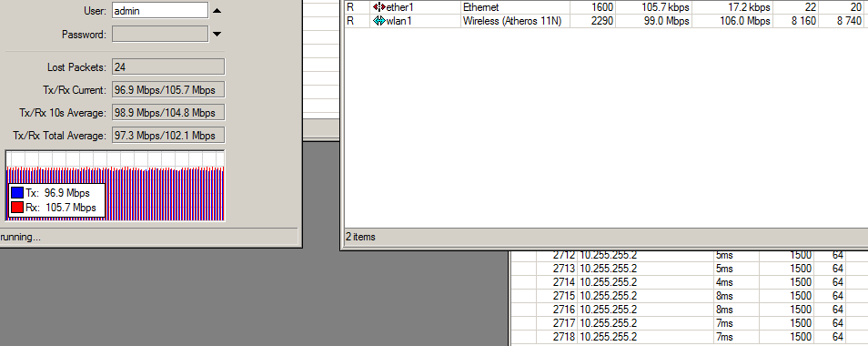The height and width of the screenshot is (346, 868).
Task: Collapse the User field using up arrow
Action: (217, 11)
